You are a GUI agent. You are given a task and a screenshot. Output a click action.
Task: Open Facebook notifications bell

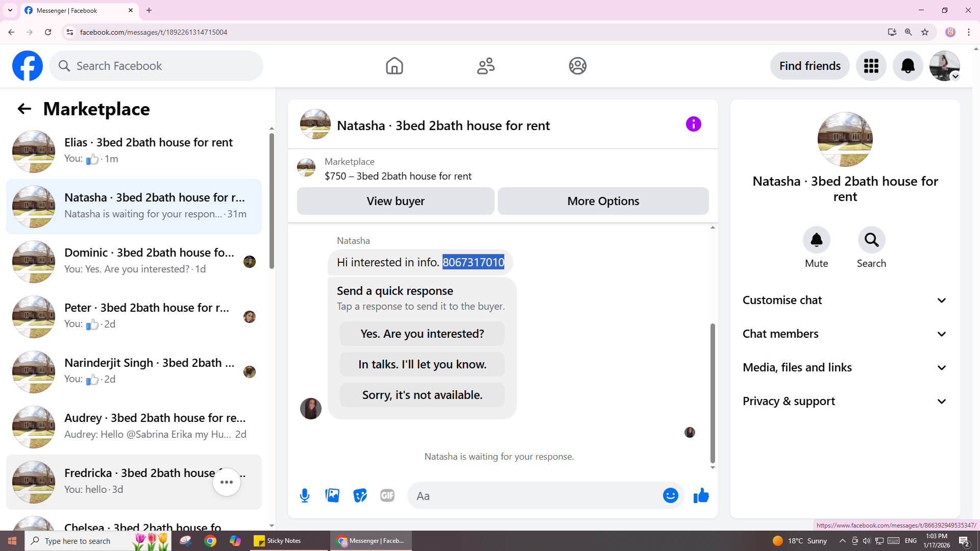pyautogui.click(x=908, y=66)
